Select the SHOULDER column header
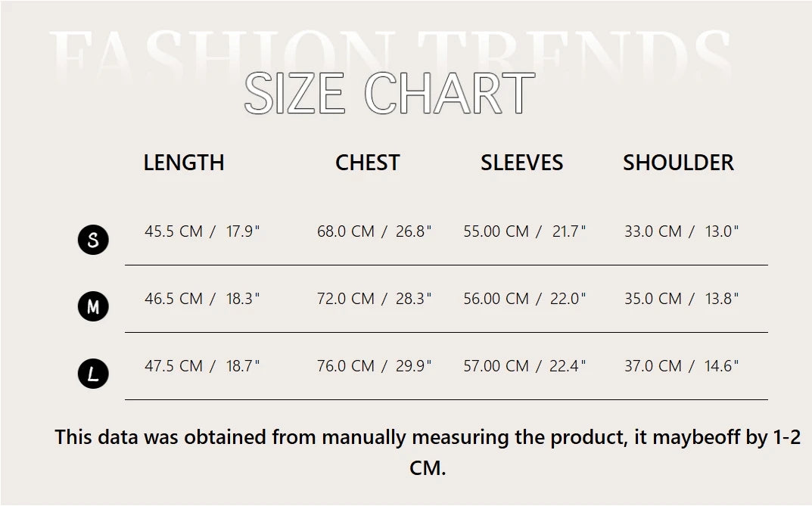 coord(678,163)
